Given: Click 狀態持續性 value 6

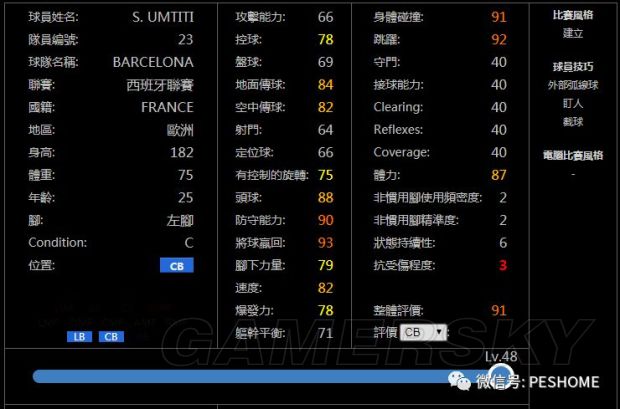Looking at the screenshot, I should 503,242.
